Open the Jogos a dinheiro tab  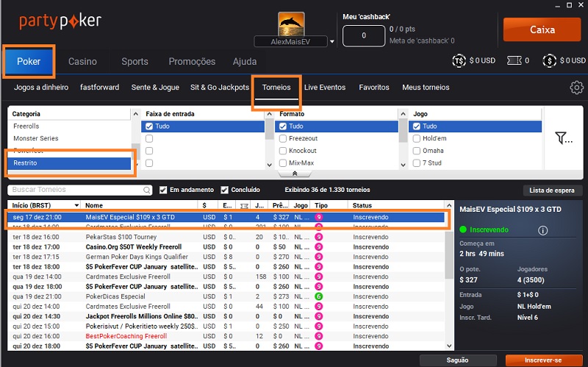(41, 88)
